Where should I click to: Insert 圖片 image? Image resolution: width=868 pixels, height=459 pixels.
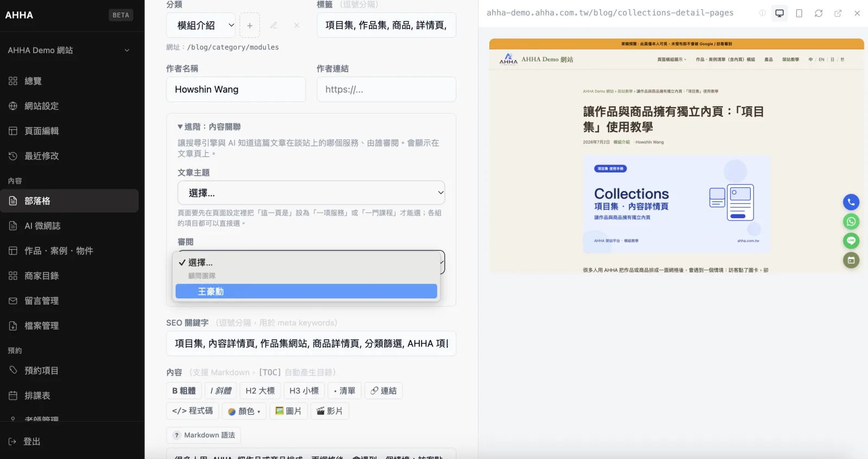click(x=289, y=411)
